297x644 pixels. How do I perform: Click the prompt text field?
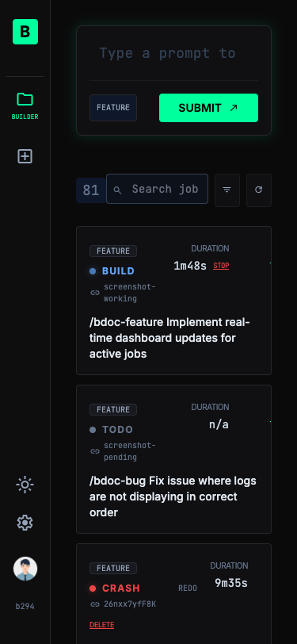click(x=174, y=53)
